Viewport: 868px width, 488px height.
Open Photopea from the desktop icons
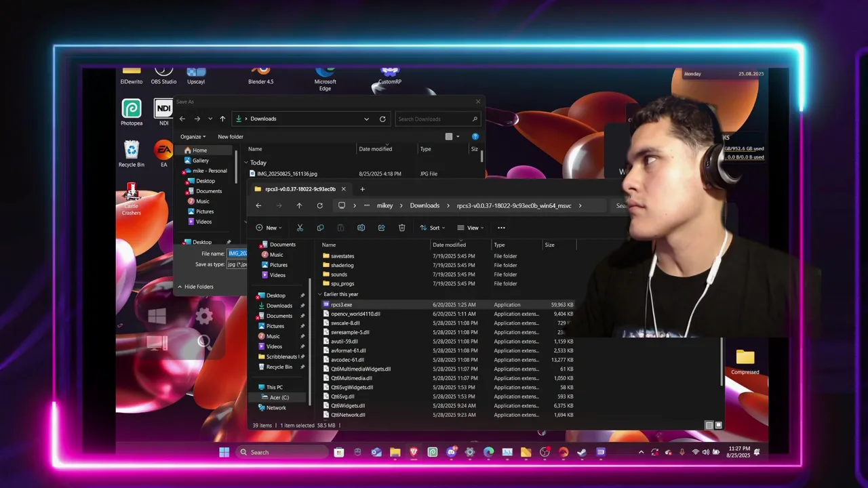point(132,112)
